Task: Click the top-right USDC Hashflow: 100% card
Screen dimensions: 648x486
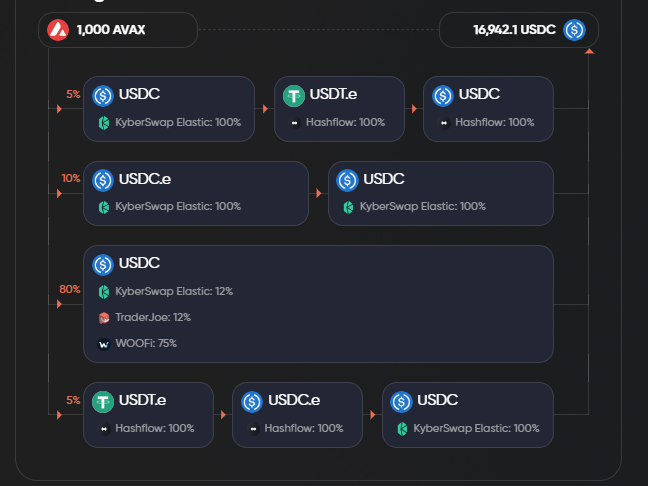Action: [488, 109]
